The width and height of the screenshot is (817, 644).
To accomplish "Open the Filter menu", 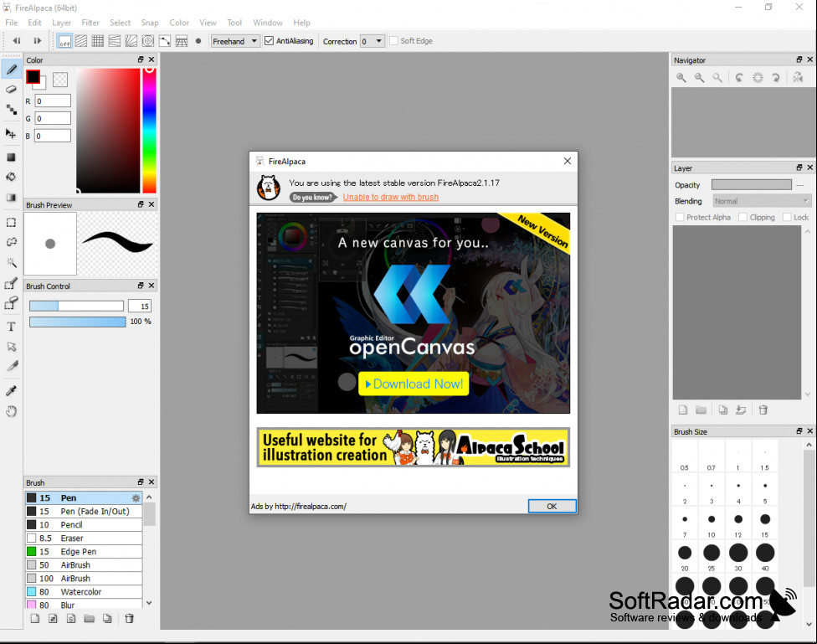I will click(90, 23).
